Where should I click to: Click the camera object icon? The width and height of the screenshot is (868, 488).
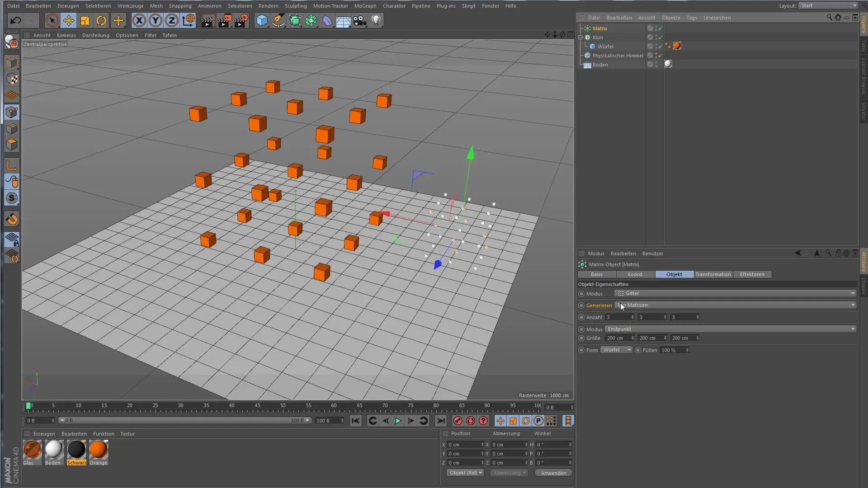click(359, 20)
